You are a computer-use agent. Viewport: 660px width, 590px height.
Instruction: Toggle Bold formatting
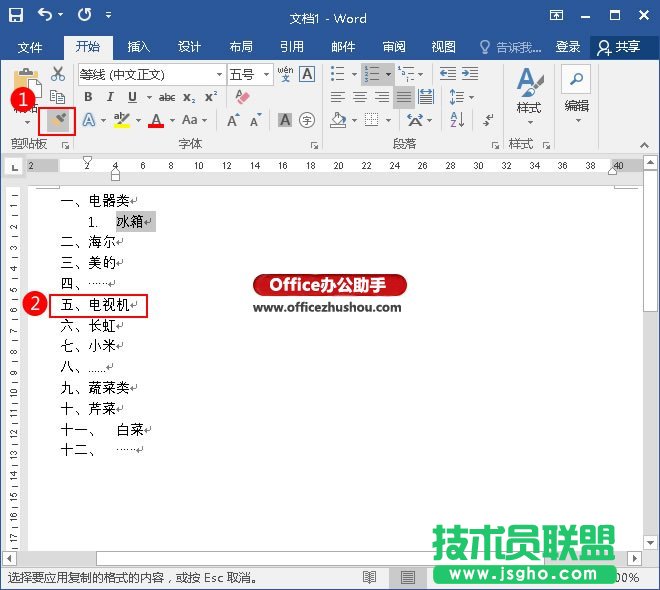(x=88, y=97)
